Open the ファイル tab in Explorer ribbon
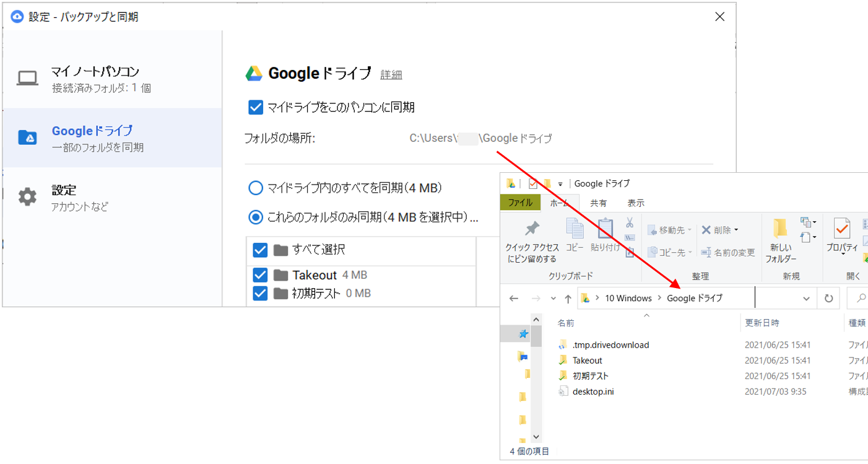The height and width of the screenshot is (464, 868). coord(520,203)
